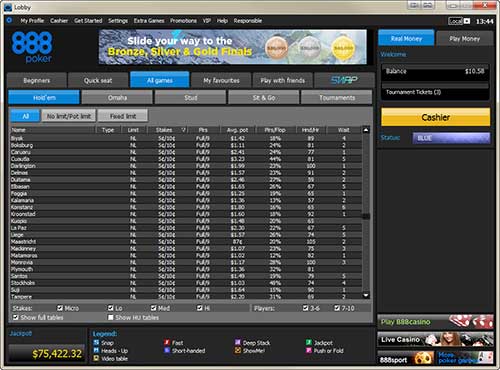Click the Push or Fold legend icon

click(309, 350)
